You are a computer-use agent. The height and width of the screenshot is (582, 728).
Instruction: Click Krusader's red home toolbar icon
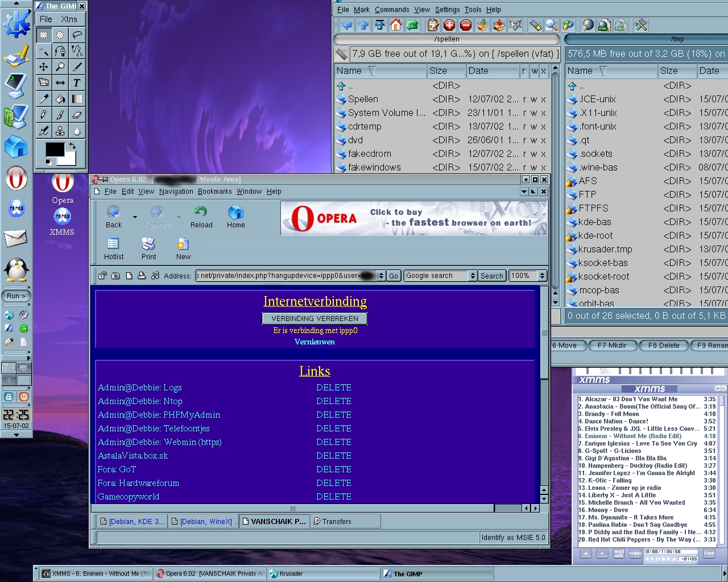pyautogui.click(x=396, y=25)
